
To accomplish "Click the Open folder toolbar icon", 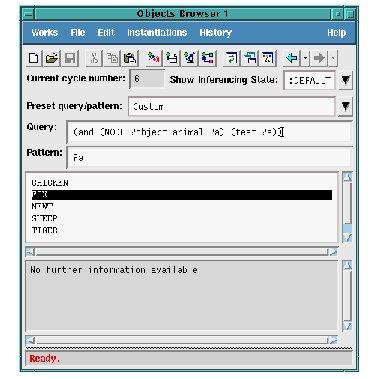I will point(52,58).
